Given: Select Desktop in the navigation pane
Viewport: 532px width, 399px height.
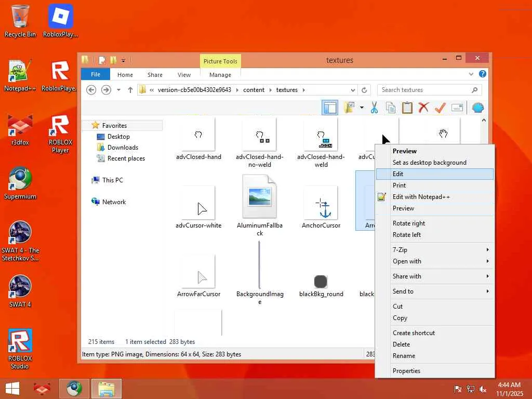Looking at the screenshot, I should (x=118, y=137).
